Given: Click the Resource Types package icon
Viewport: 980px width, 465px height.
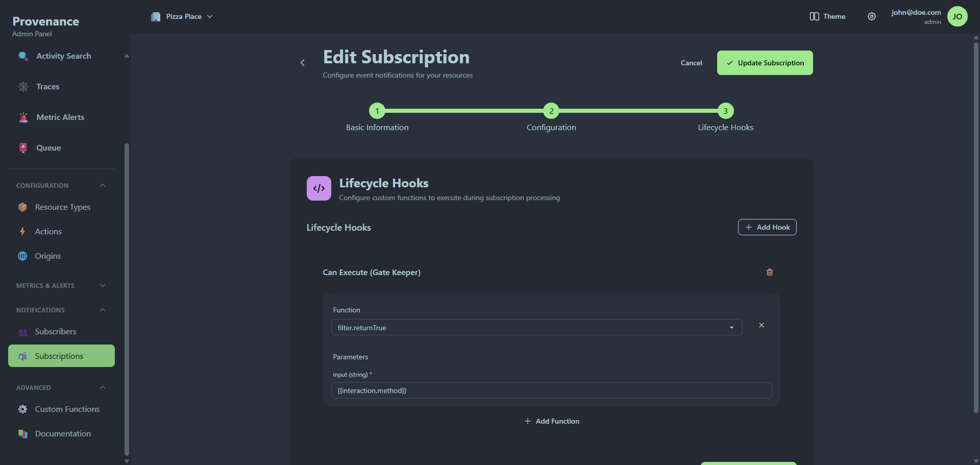Looking at the screenshot, I should coord(23,207).
